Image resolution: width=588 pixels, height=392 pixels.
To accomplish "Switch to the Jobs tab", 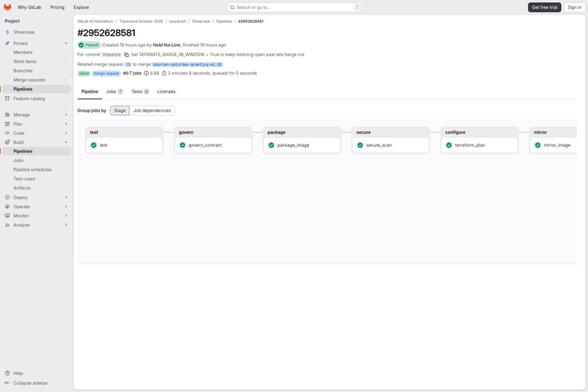I will click(x=115, y=91).
